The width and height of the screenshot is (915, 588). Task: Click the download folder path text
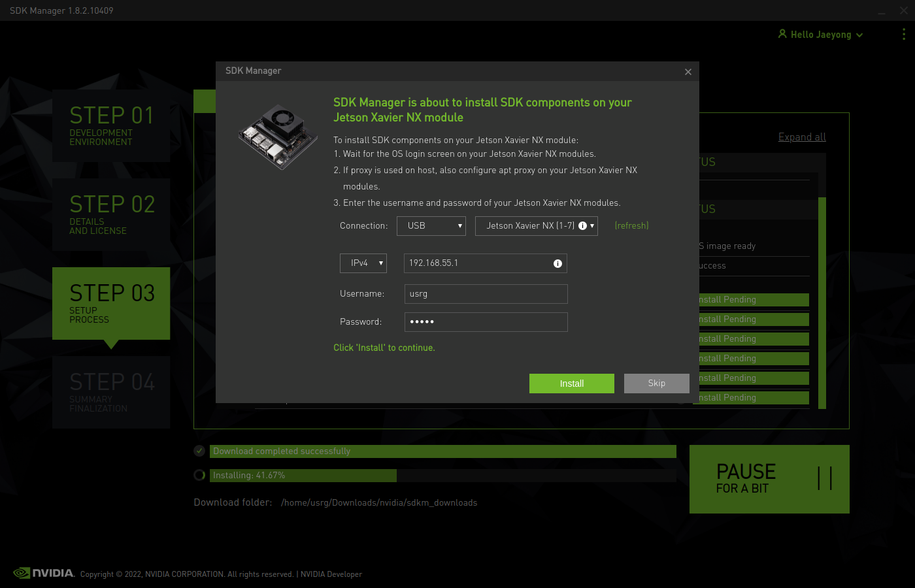tap(379, 502)
